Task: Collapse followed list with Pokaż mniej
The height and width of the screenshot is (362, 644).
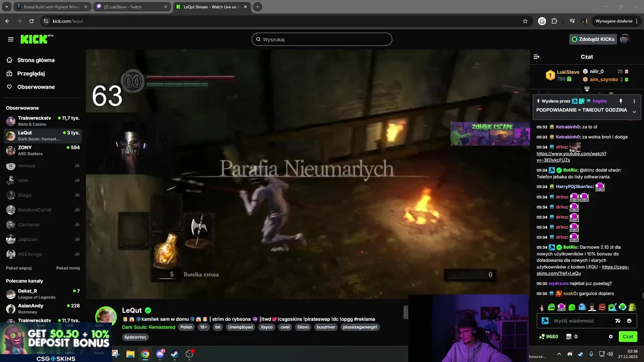Action: (68, 268)
